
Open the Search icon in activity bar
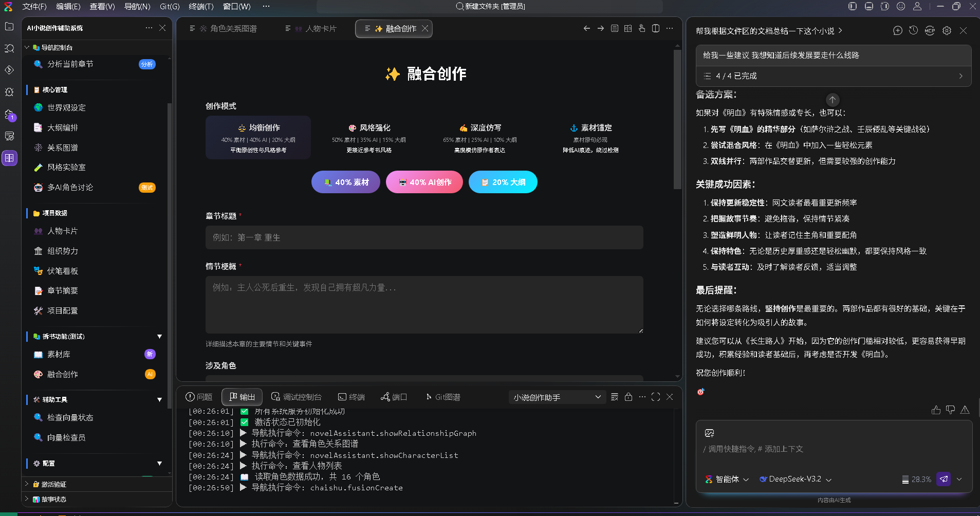(x=9, y=48)
